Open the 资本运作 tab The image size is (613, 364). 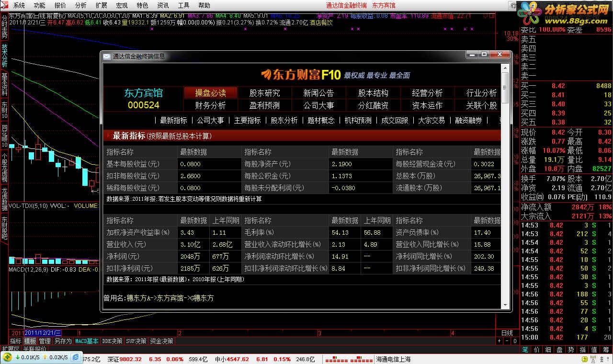pos(427,105)
